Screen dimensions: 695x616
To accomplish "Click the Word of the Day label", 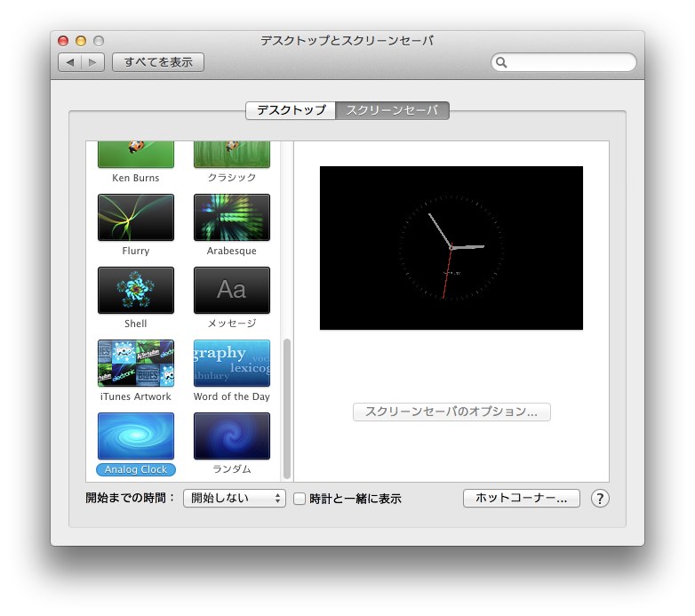I will [x=231, y=396].
